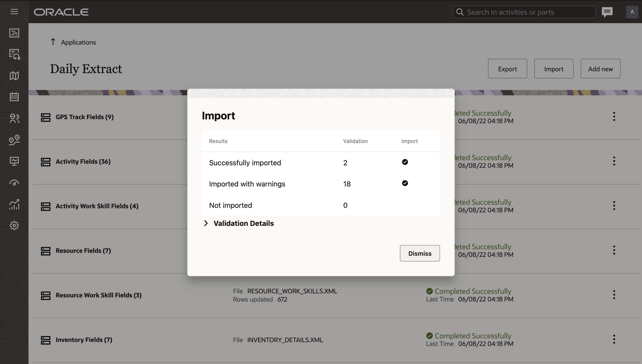
Task: Open the calendar sidebar icon
Action: 14,97
